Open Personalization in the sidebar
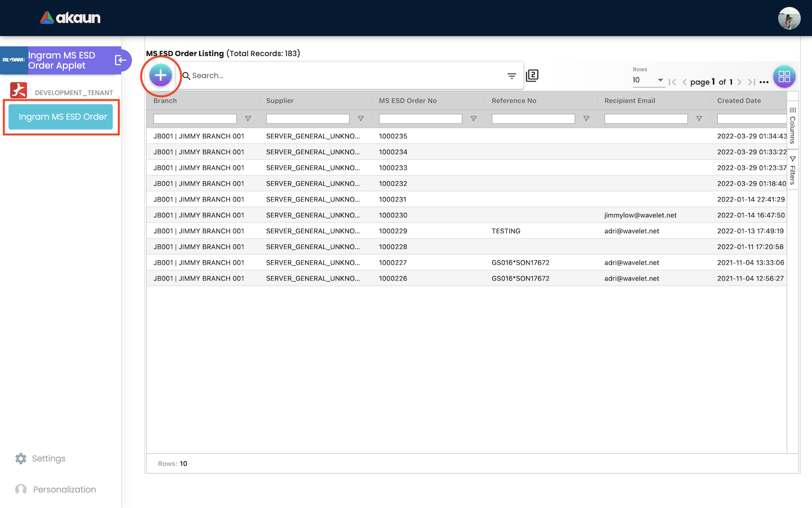 [x=64, y=489]
